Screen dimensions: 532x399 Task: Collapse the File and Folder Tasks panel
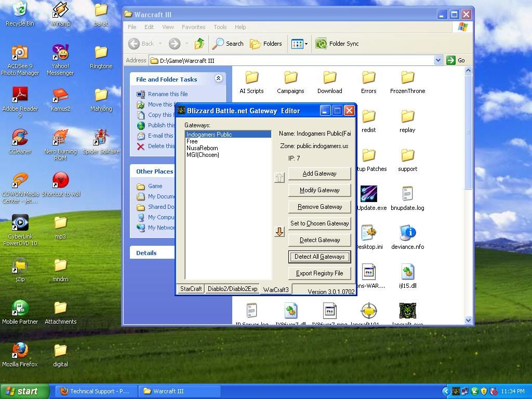pos(219,78)
